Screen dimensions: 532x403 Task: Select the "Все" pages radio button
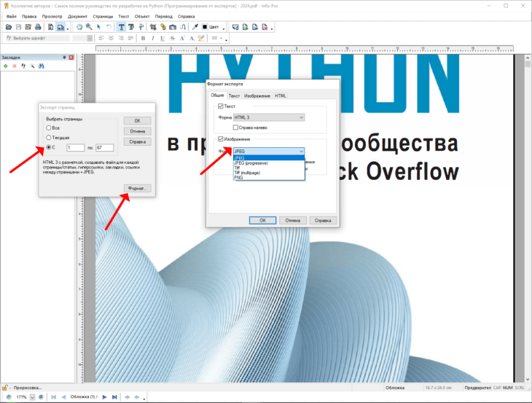pyautogui.click(x=49, y=128)
